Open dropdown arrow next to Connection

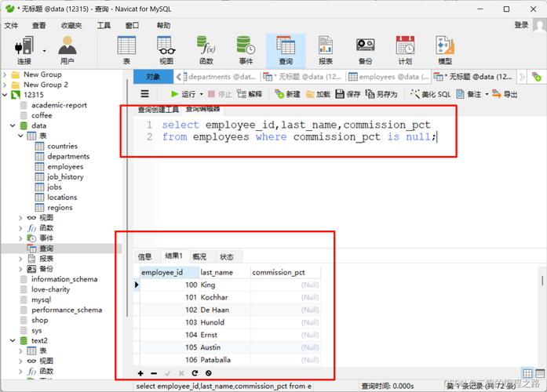click(44, 51)
